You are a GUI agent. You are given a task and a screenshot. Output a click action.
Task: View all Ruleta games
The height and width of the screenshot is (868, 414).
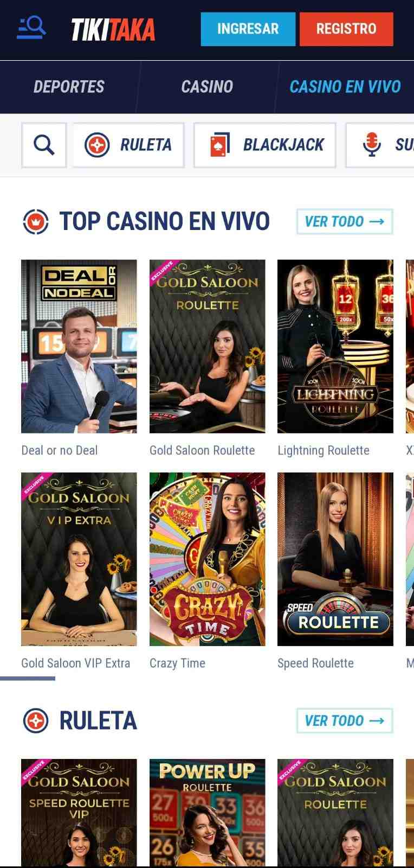[x=345, y=720]
